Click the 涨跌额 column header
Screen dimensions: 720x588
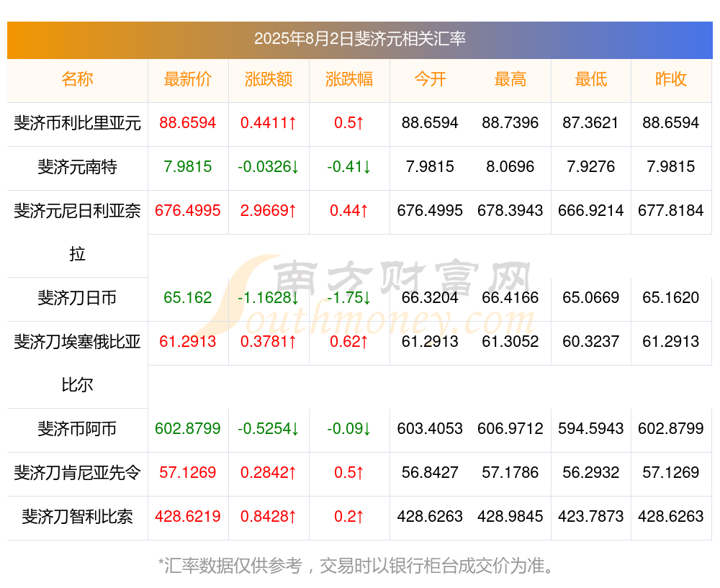[269, 79]
